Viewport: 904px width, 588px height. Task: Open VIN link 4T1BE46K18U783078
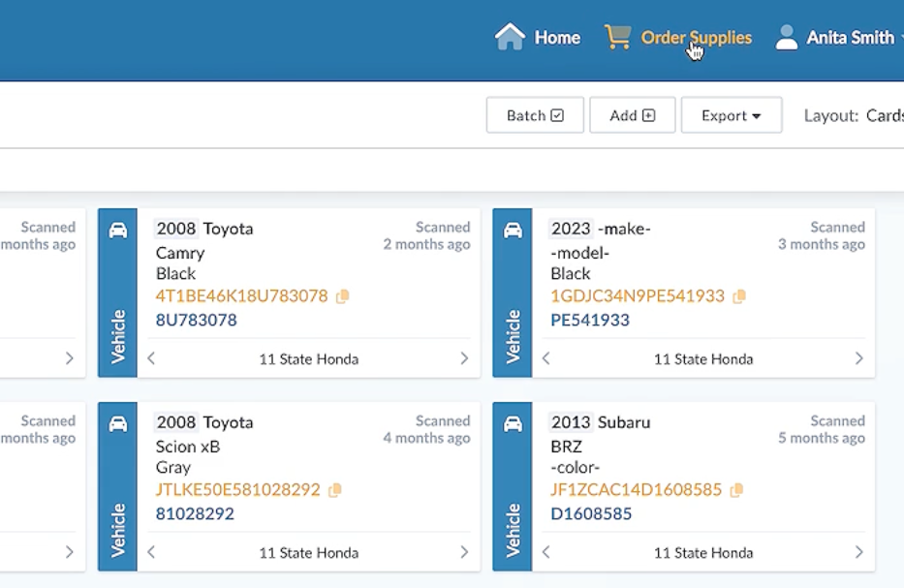click(241, 296)
